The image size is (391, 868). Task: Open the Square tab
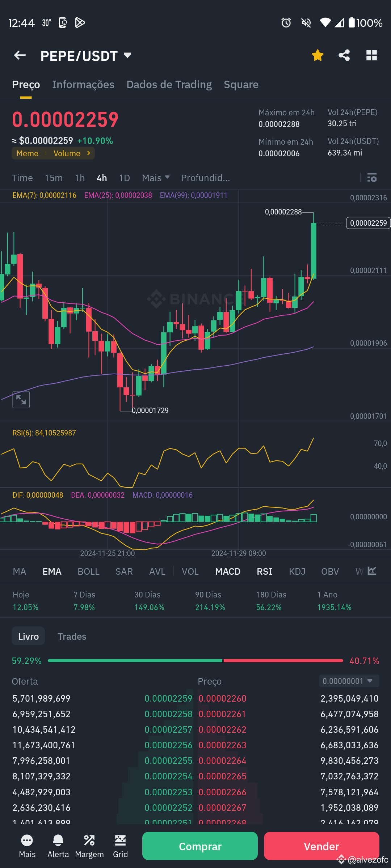(241, 85)
